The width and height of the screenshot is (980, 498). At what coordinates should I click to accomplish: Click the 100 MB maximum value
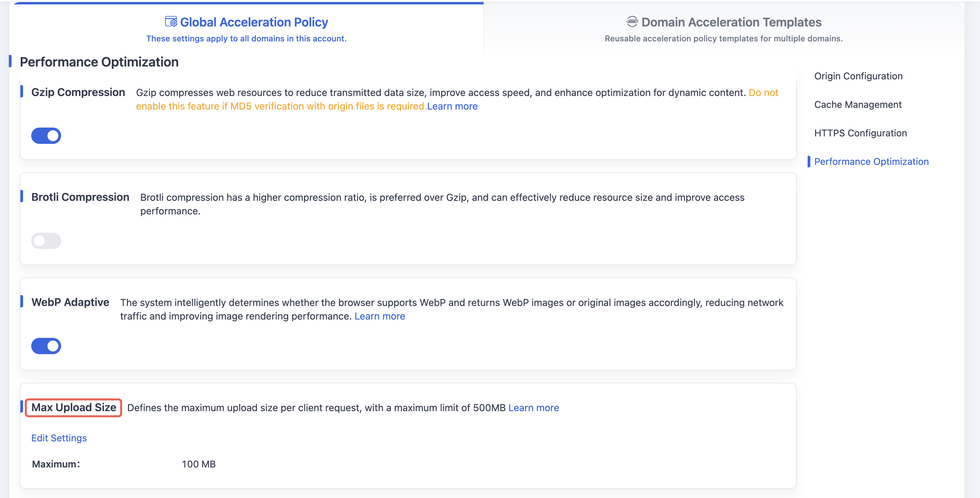tap(199, 464)
